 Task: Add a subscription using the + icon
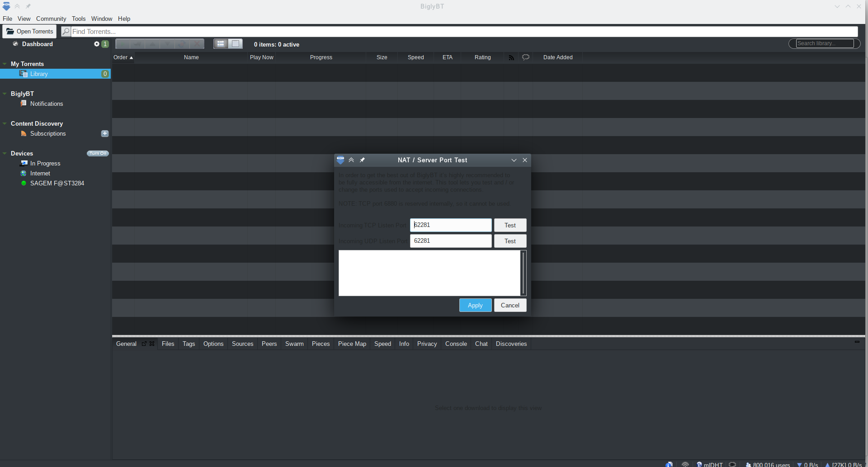(x=105, y=133)
